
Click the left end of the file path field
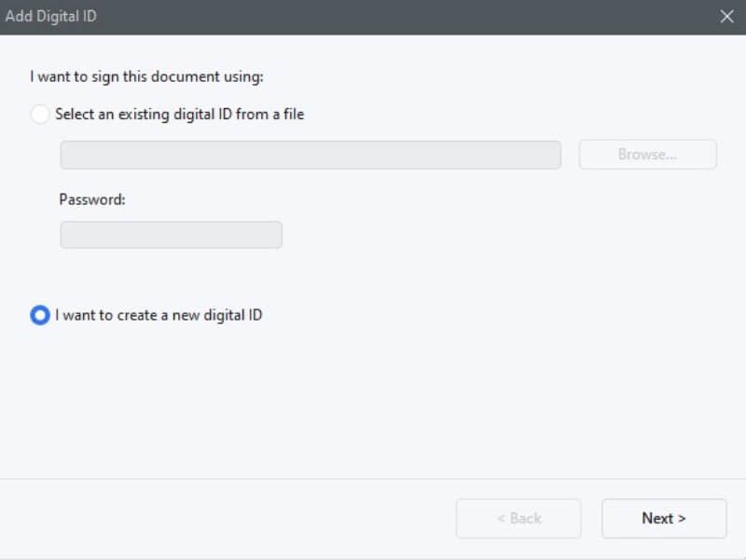[x=70, y=155]
